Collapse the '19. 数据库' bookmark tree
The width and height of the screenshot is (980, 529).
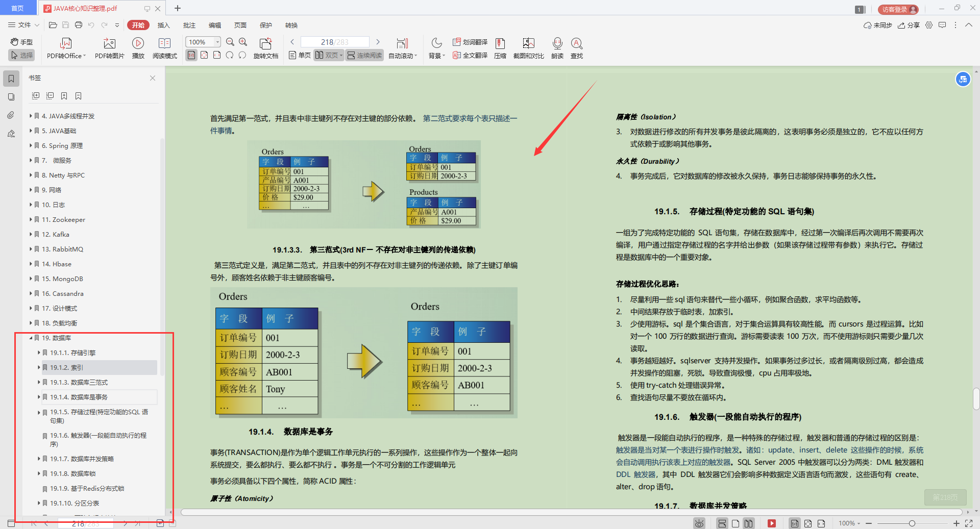coord(31,337)
